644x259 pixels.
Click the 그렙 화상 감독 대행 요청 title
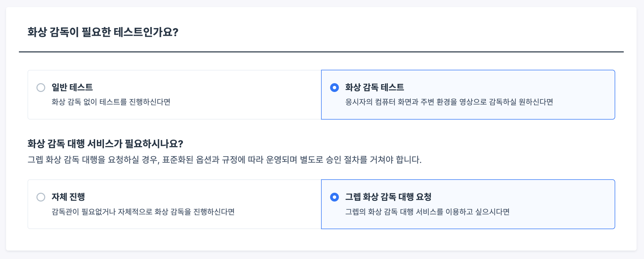pyautogui.click(x=388, y=197)
